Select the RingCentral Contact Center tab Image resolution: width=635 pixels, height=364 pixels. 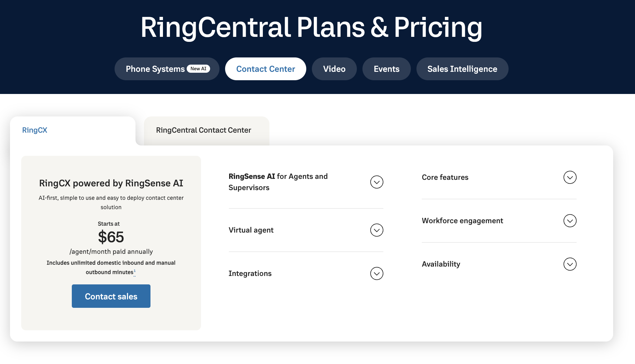204,130
